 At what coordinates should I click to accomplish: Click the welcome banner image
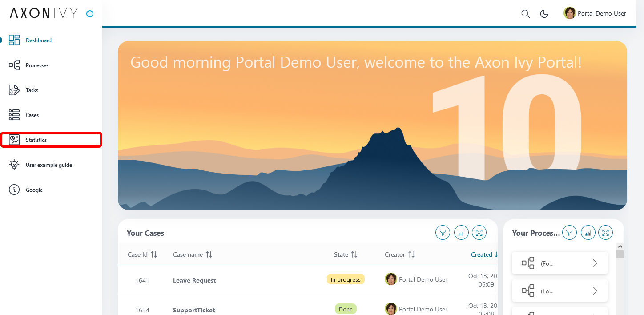point(372,125)
